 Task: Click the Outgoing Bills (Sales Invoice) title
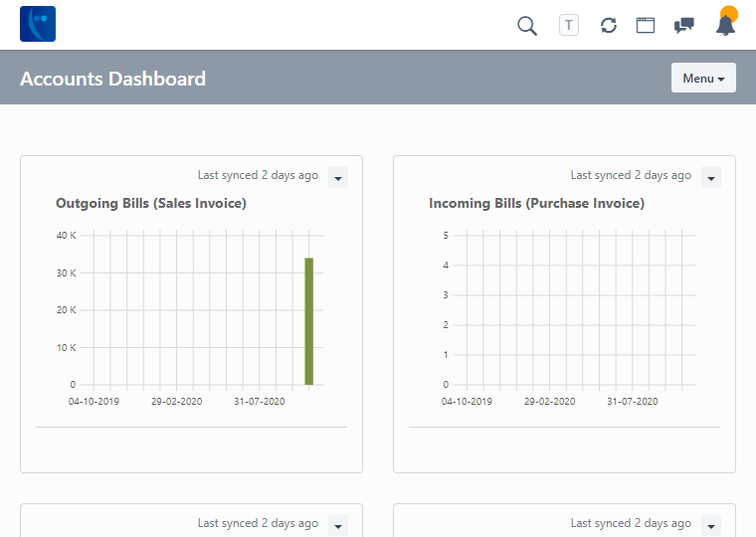click(151, 203)
